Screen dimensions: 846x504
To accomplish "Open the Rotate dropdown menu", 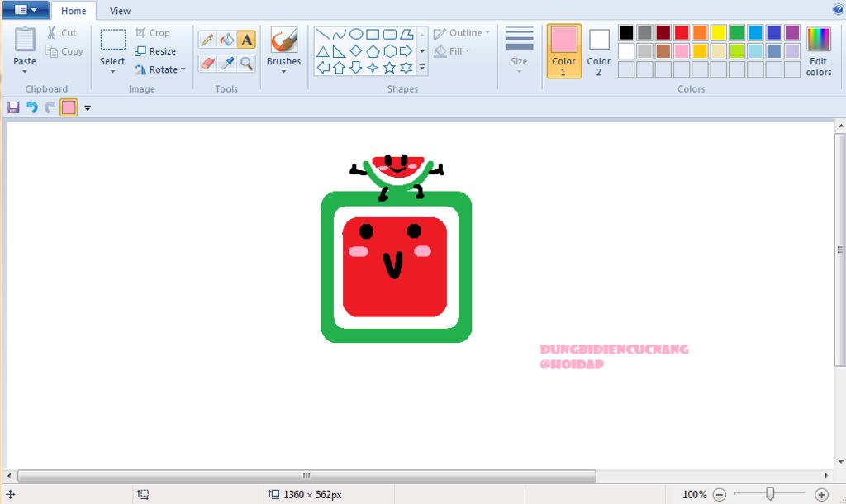I will pos(160,69).
